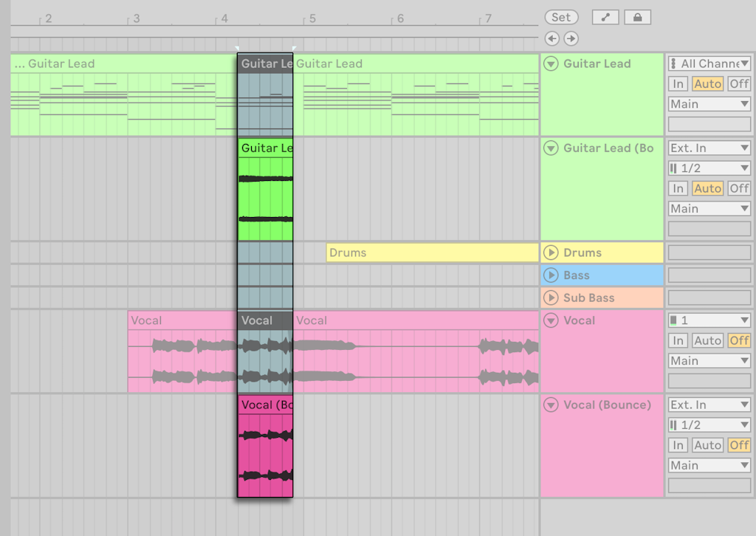
Task: Set Vocal track monitor to Off
Action: point(738,341)
